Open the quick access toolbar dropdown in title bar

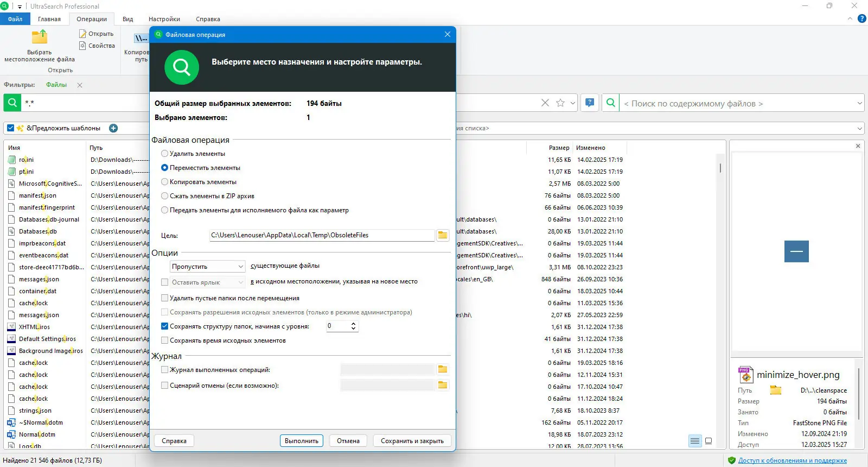[20, 7]
